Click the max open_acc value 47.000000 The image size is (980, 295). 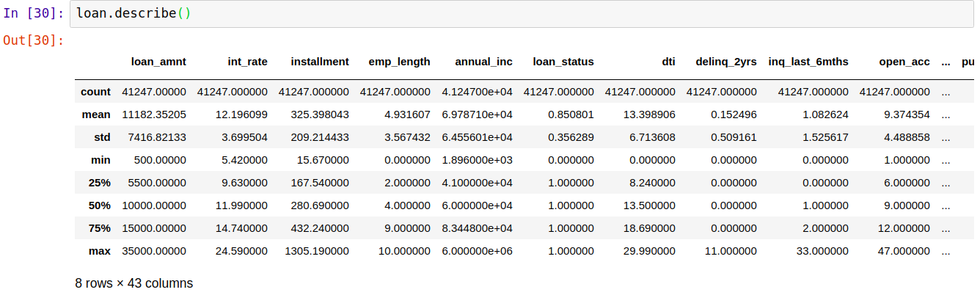(905, 251)
